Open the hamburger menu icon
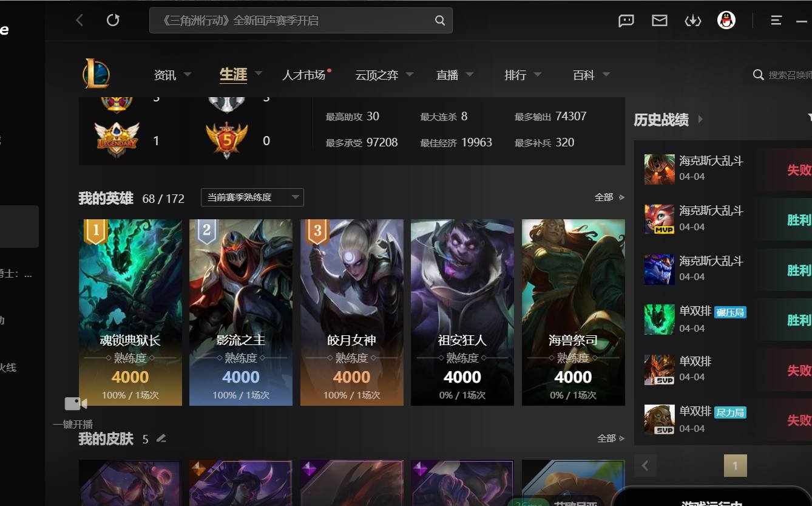 [x=776, y=21]
